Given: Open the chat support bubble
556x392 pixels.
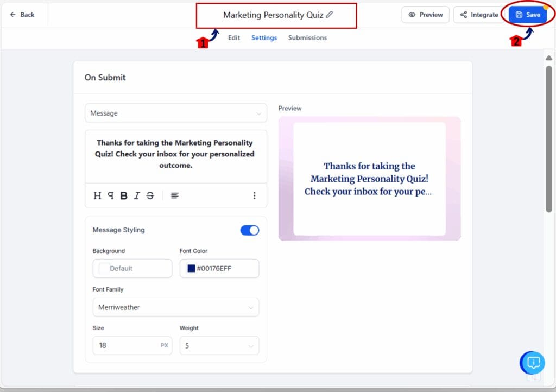Looking at the screenshot, I should tap(532, 363).
